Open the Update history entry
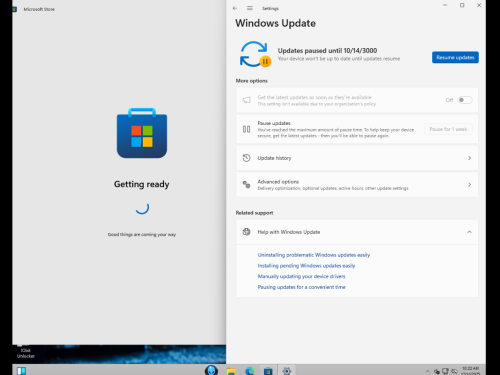Image resolution: width=500 pixels, height=375 pixels. click(357, 158)
